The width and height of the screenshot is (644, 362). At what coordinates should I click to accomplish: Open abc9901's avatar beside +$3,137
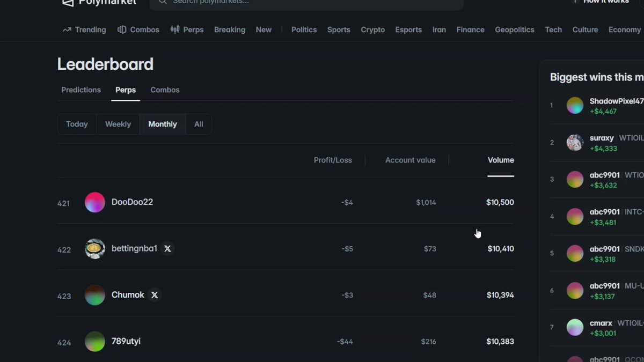575,290
